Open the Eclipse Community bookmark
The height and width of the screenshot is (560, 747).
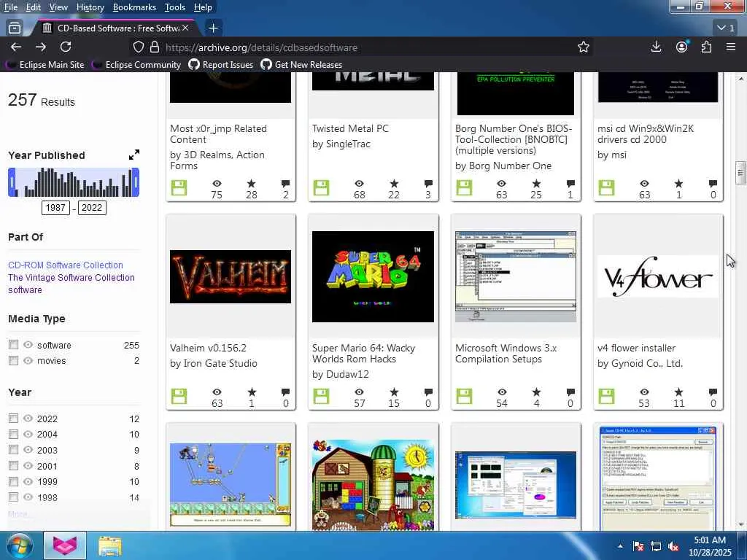(136, 65)
